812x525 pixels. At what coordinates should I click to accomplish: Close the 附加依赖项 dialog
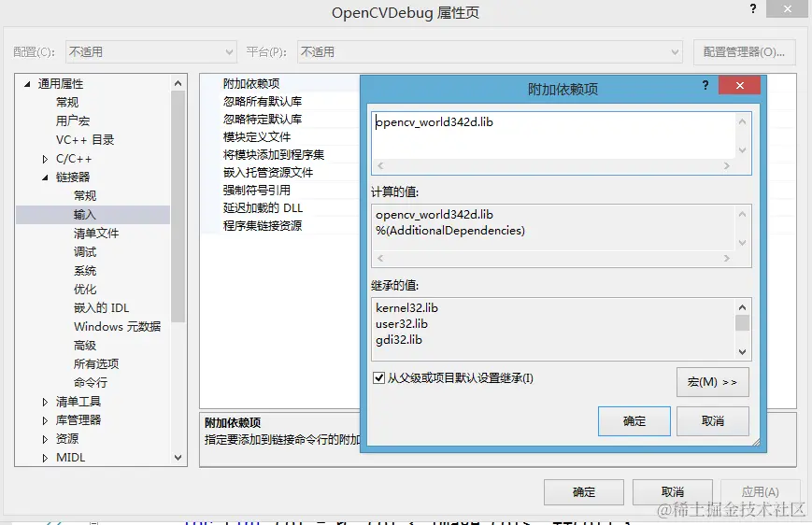click(739, 85)
